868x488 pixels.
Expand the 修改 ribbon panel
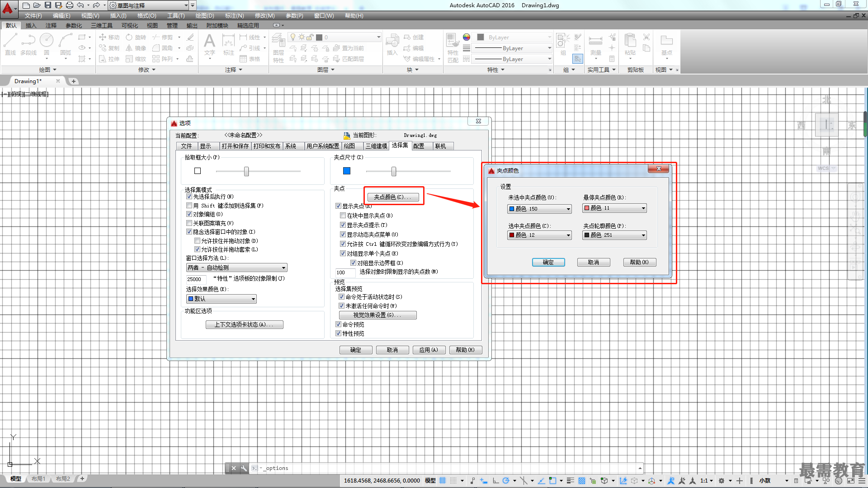tap(147, 70)
